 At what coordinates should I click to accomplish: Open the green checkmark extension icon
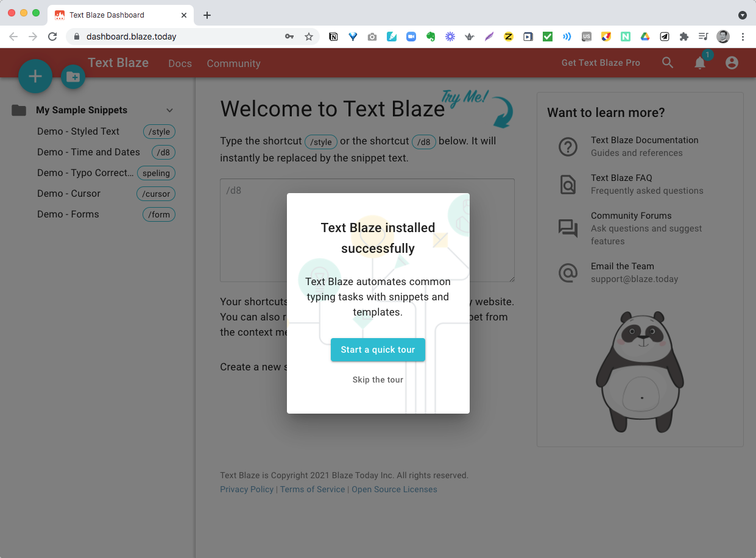[x=548, y=37]
